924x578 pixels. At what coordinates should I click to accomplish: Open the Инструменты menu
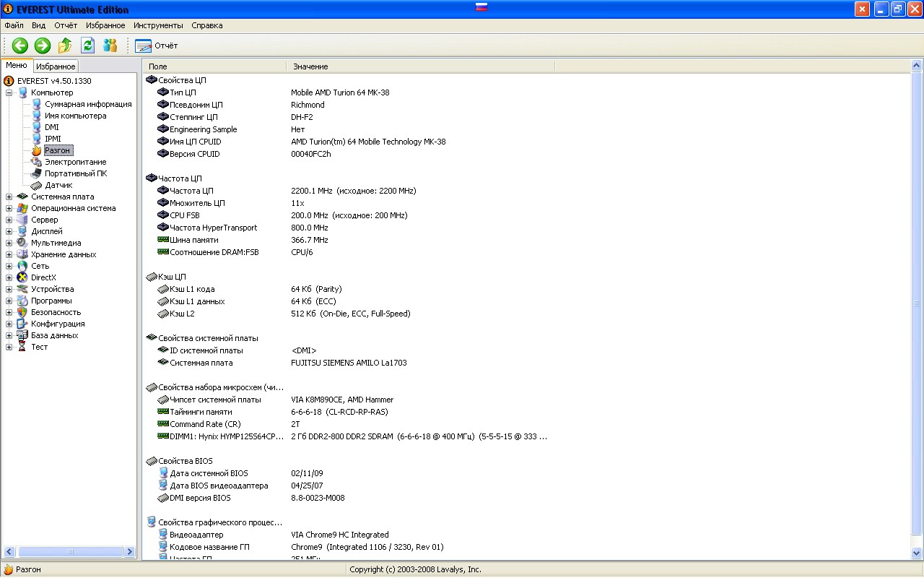pos(158,25)
